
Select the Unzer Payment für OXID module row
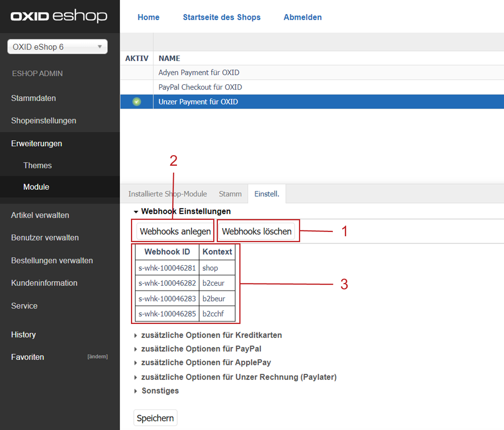[312, 102]
